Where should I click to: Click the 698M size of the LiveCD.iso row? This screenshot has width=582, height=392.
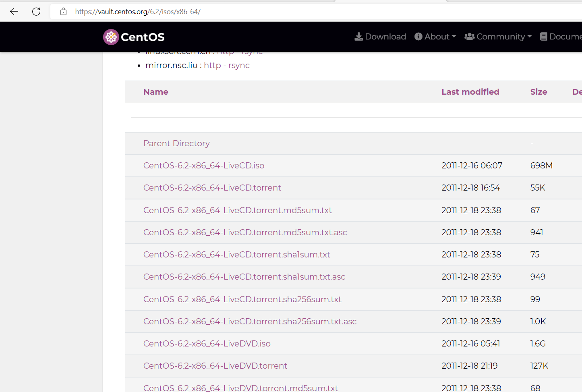coord(541,166)
